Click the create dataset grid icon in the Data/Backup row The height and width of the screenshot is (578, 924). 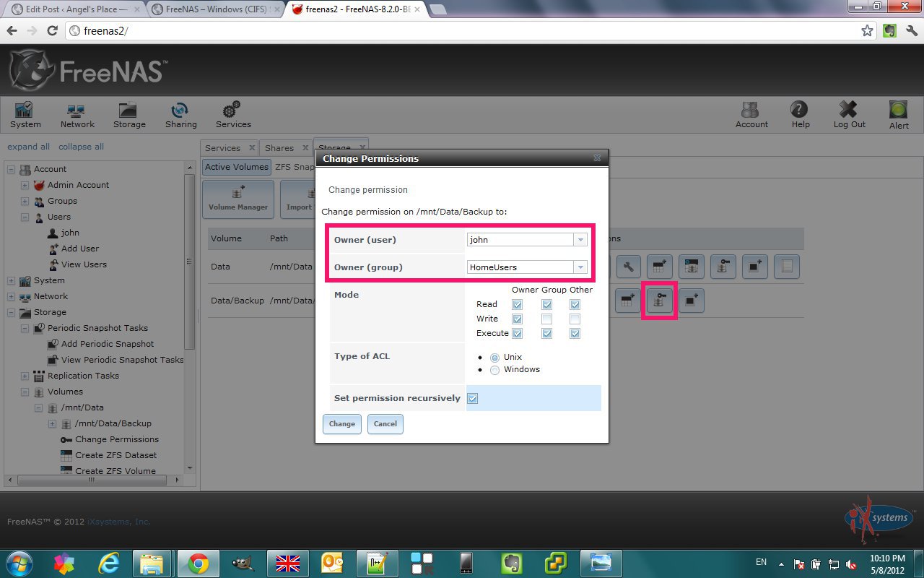coord(627,301)
